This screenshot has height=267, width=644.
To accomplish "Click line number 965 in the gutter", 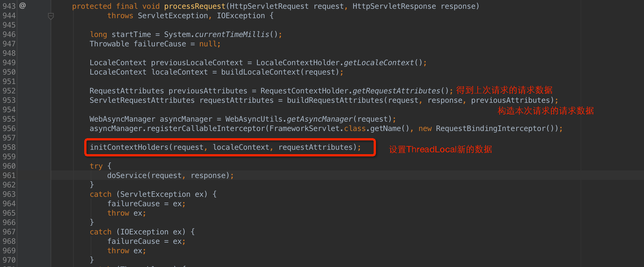I will 9,213.
